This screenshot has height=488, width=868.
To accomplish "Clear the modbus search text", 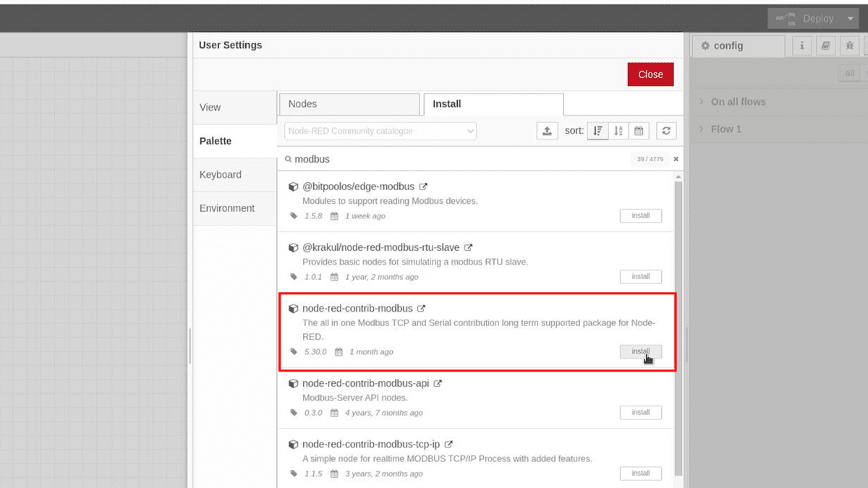I will 676,159.
